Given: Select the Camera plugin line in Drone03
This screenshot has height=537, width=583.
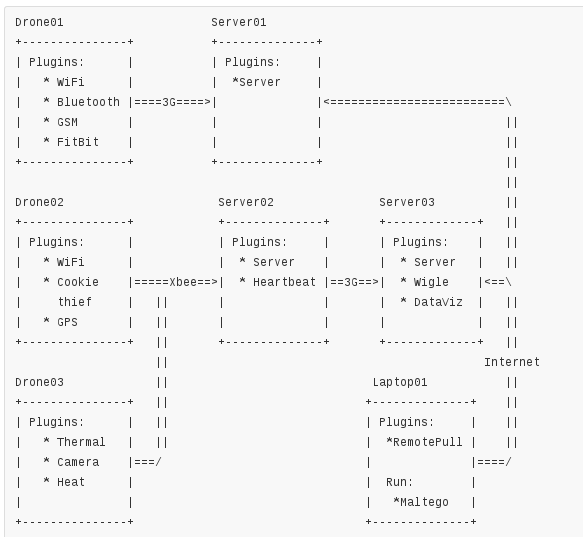Looking at the screenshot, I should (x=78, y=462).
